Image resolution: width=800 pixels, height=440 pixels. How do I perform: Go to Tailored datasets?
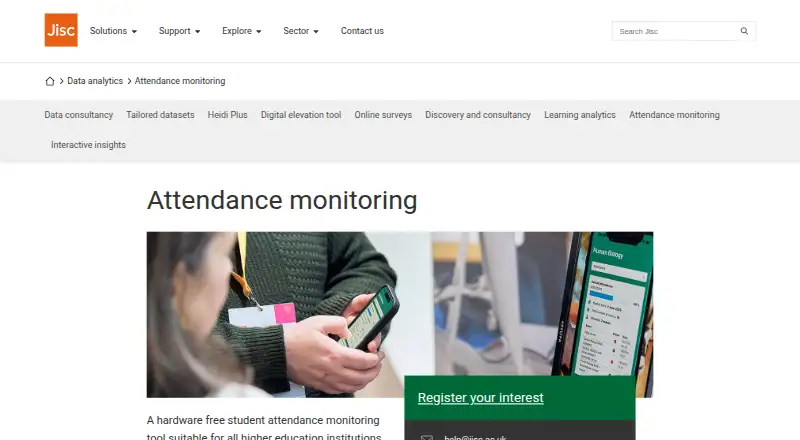click(x=160, y=115)
